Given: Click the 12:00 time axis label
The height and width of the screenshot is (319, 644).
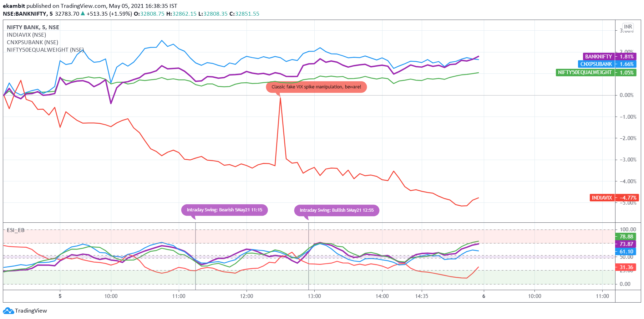Looking at the screenshot, I should click(247, 296).
